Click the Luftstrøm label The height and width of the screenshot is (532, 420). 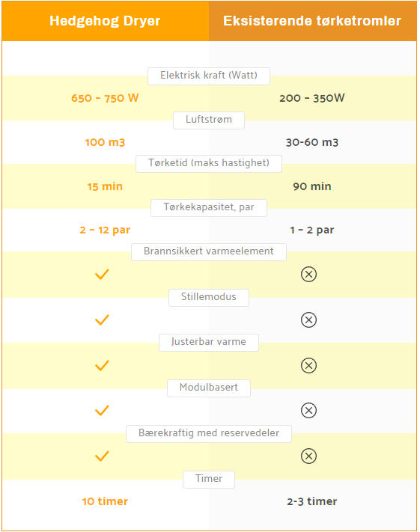click(x=209, y=120)
